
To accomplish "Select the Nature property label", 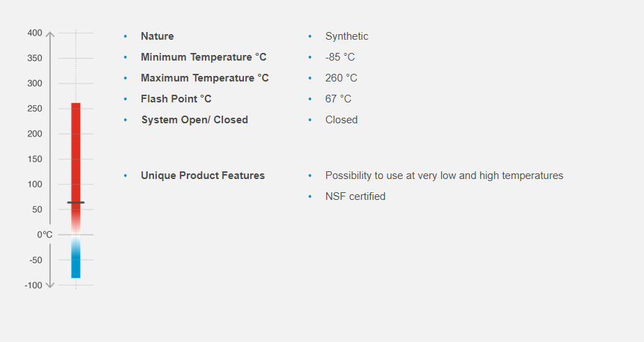I will point(158,36).
